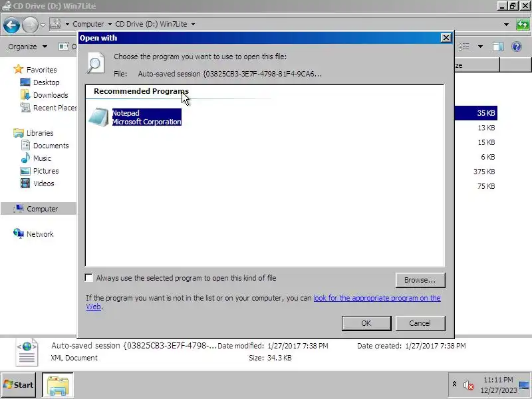
Task: Click XML document icon in details pane
Action: [x=27, y=352]
